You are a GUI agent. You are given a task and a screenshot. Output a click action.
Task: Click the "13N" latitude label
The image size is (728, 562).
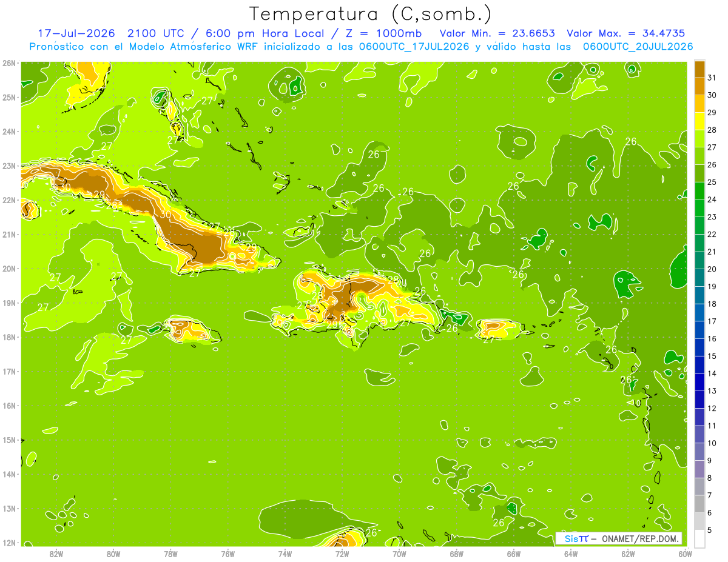(10, 508)
